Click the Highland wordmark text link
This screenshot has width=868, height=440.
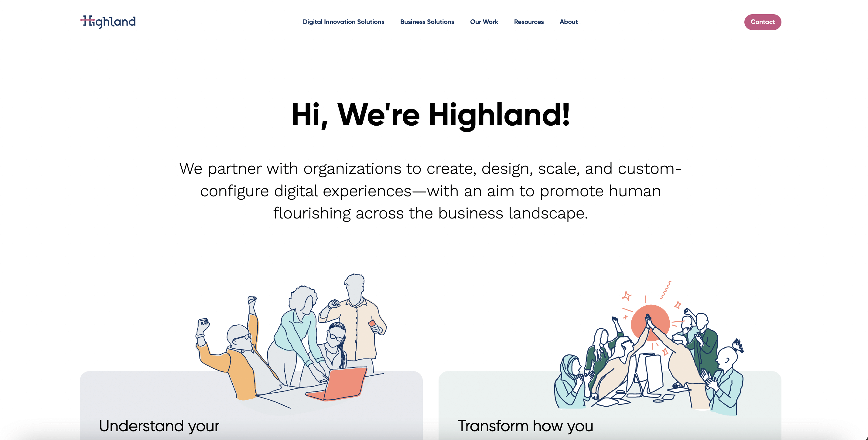click(108, 21)
